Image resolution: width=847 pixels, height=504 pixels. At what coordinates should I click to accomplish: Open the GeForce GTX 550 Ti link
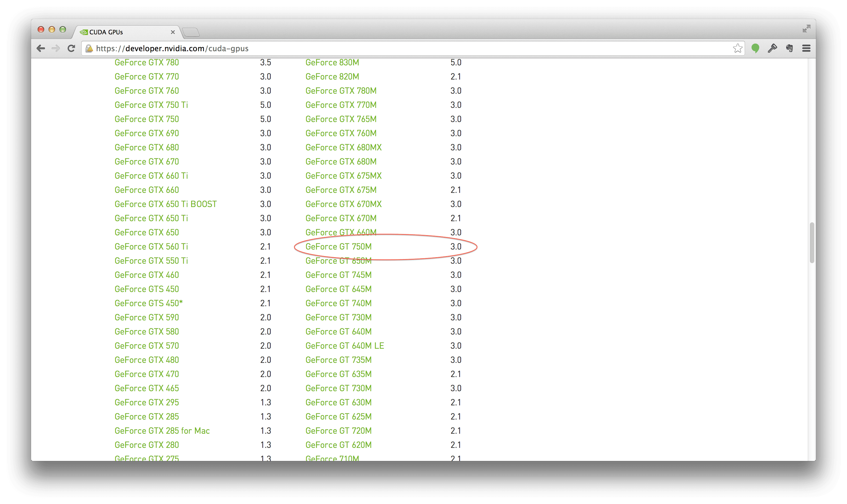151,261
